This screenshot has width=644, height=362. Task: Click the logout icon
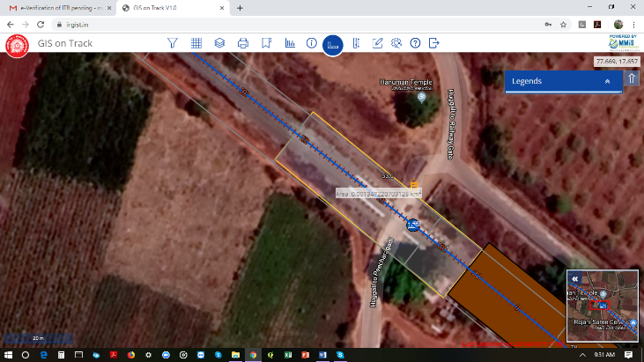[x=434, y=43]
